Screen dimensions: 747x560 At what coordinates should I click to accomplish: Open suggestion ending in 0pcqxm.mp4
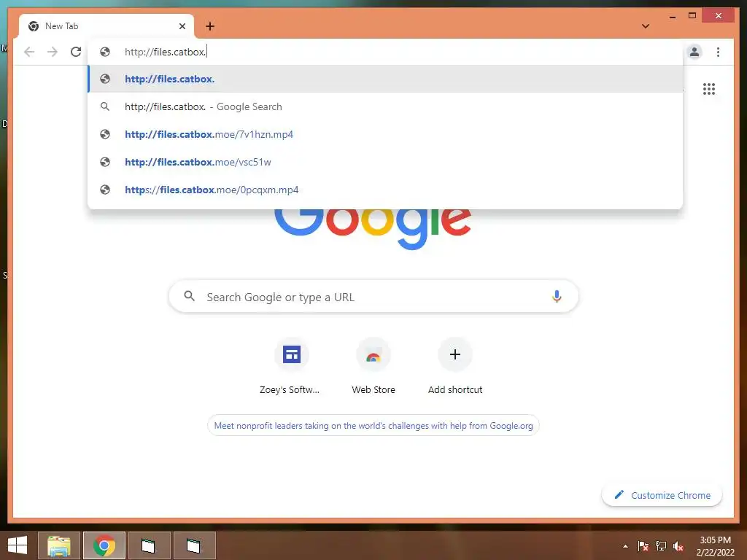tap(385, 190)
